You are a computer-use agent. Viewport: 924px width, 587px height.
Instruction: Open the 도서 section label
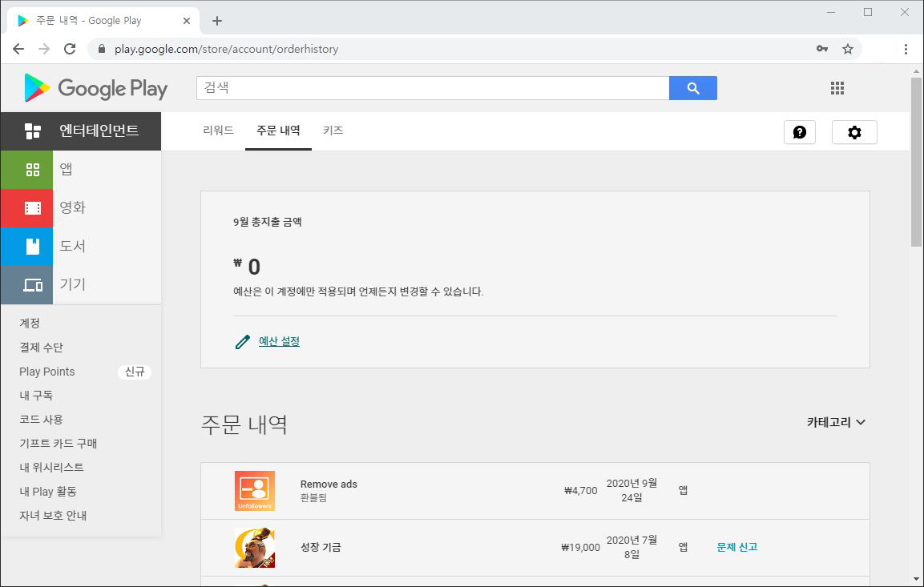[x=72, y=246]
